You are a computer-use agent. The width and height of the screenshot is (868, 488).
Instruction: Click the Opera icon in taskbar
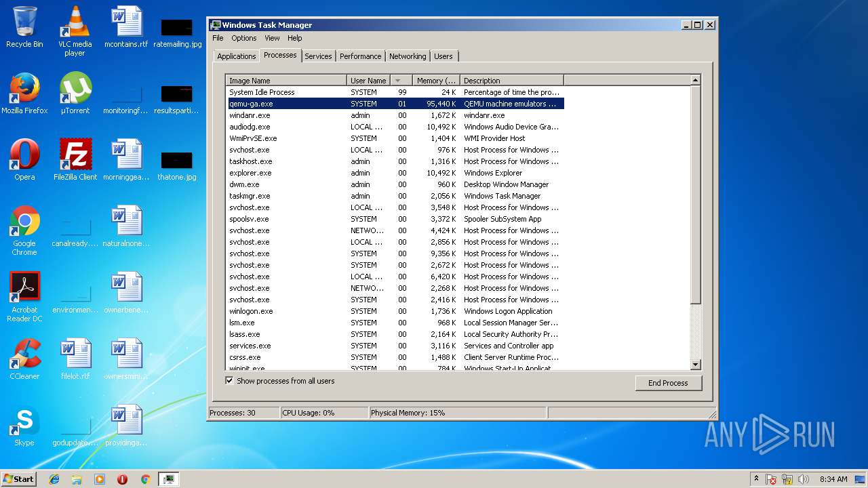[122, 479]
